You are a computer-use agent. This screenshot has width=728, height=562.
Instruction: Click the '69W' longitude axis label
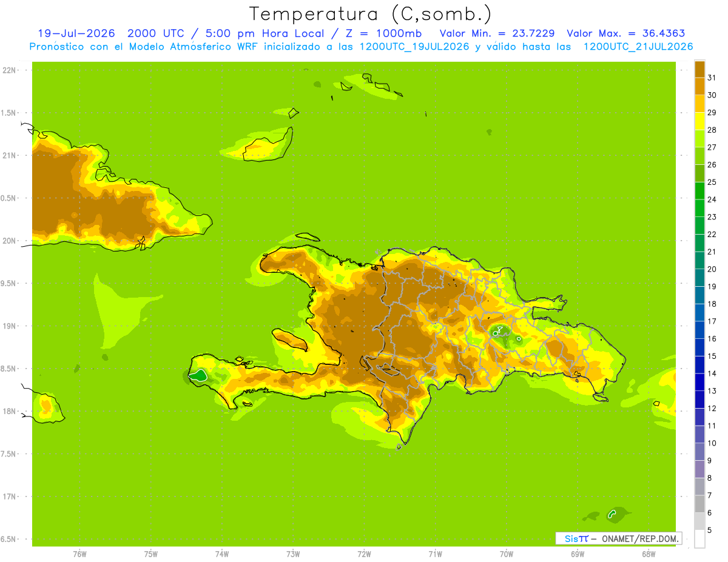coord(578,554)
